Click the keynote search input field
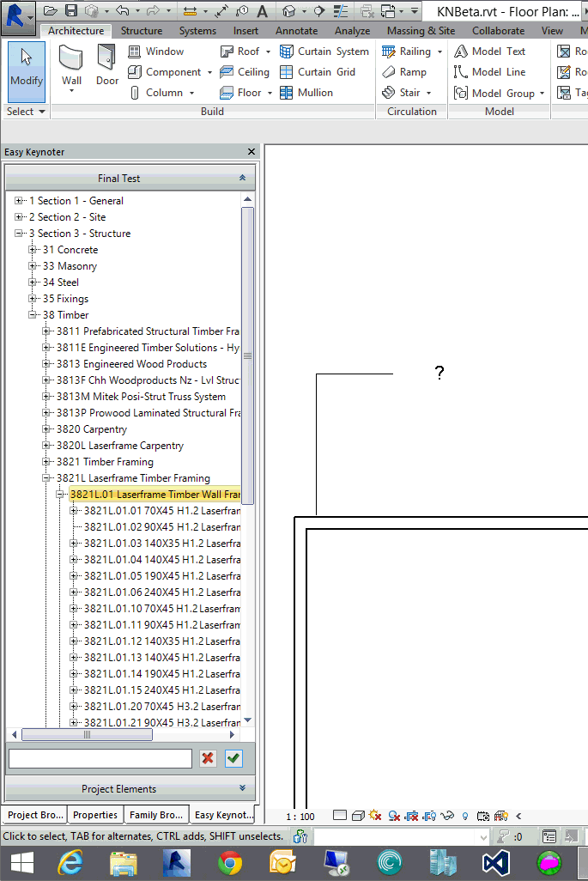Screen dimensions: 588x881 point(100,758)
